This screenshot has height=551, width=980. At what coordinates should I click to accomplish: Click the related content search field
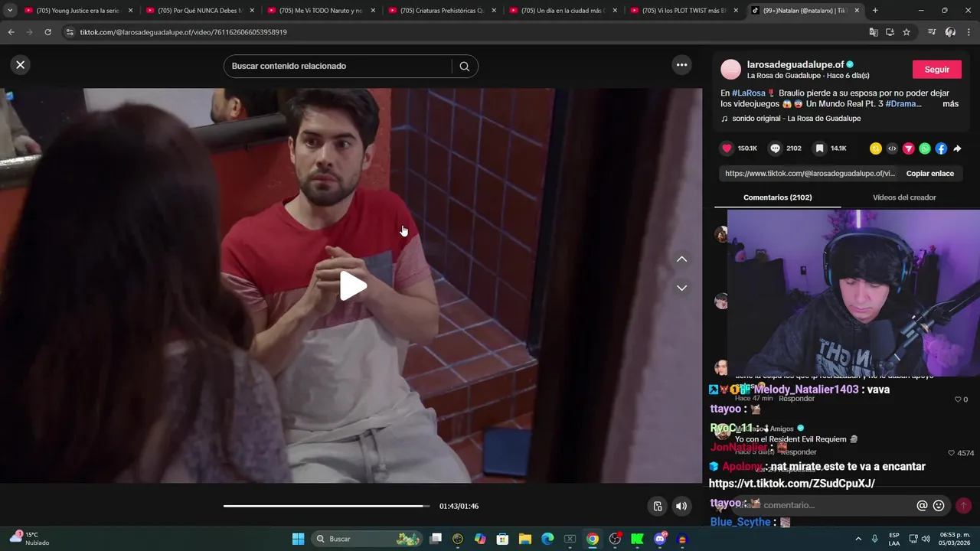[339, 66]
